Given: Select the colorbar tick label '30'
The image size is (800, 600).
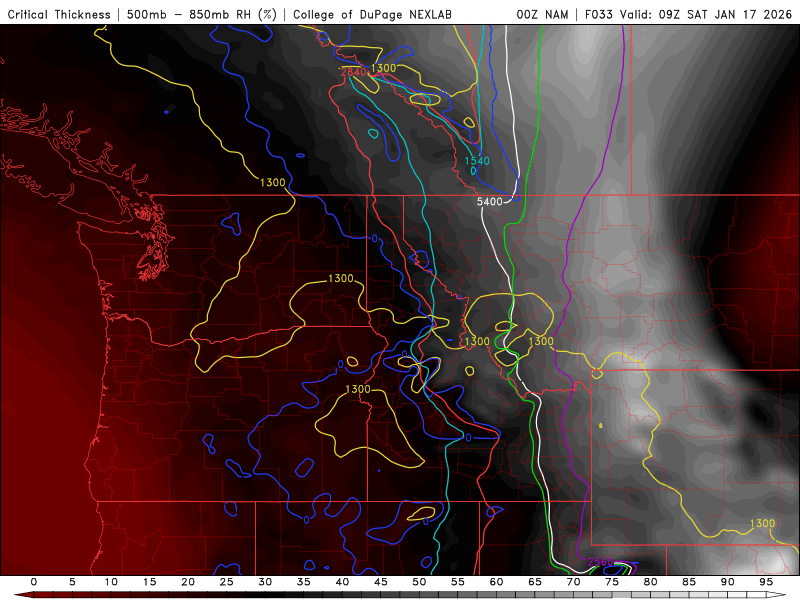Looking at the screenshot, I should click(265, 582).
